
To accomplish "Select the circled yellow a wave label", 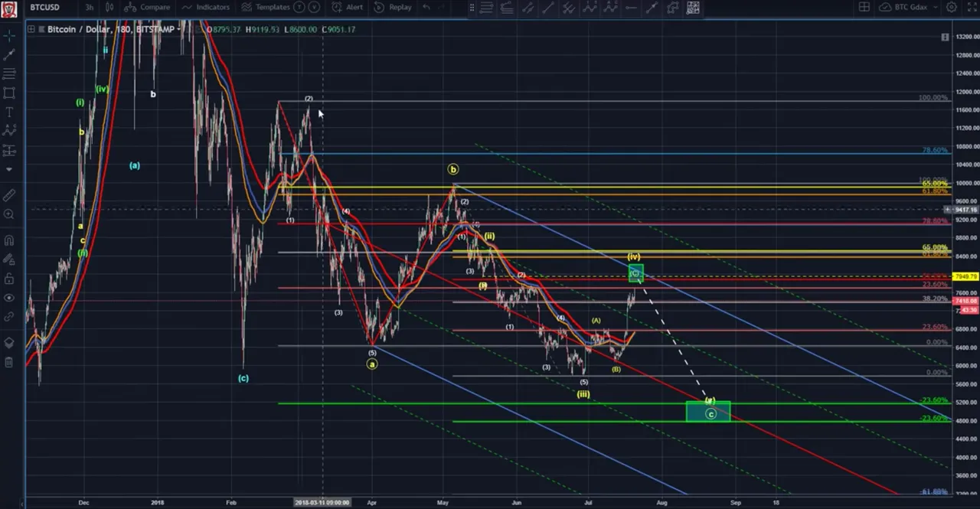I will pos(372,364).
